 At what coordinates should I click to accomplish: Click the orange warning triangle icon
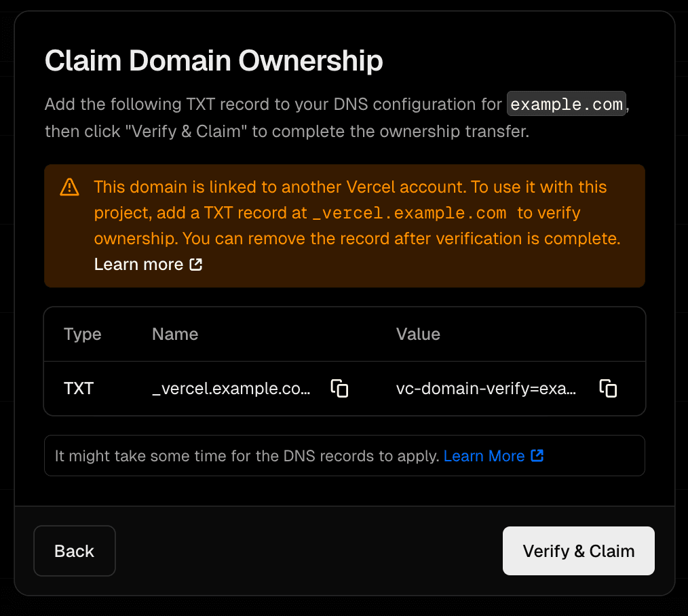pyautogui.click(x=69, y=187)
